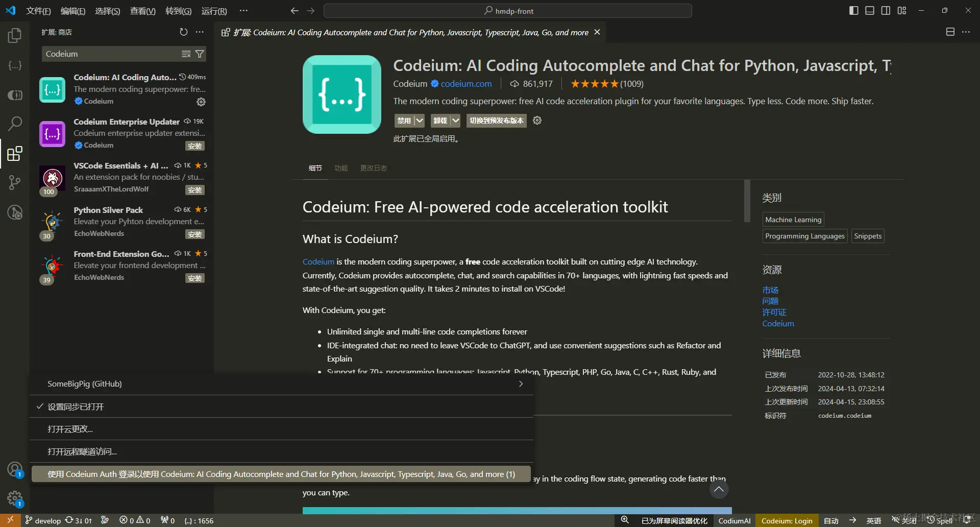980x527 pixels.
Task: Open extension settings gear in header
Action: click(537, 121)
